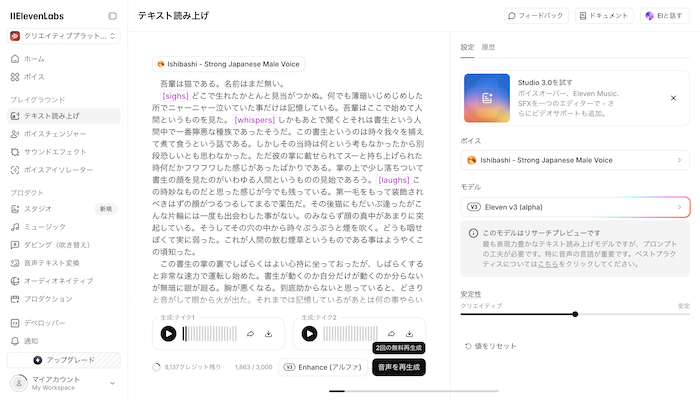Expand the Ishibashi voice selector

click(x=575, y=160)
